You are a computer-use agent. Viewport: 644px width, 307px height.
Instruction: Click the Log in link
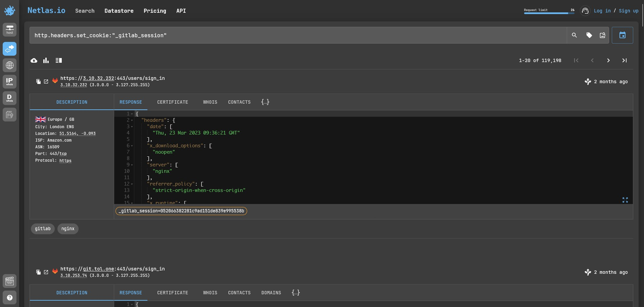coord(602,11)
